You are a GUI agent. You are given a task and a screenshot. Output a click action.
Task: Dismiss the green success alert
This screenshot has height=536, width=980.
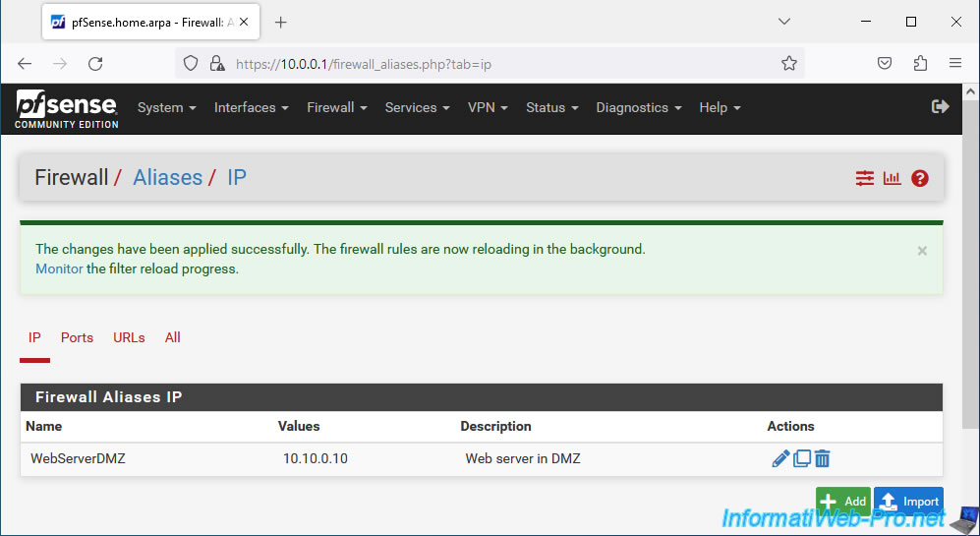pos(922,251)
